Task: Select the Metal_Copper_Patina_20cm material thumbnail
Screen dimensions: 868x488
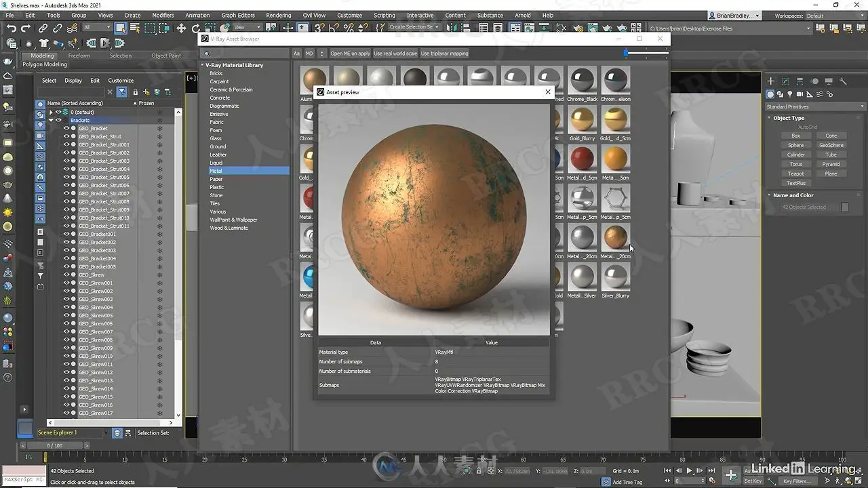Action: (616, 237)
